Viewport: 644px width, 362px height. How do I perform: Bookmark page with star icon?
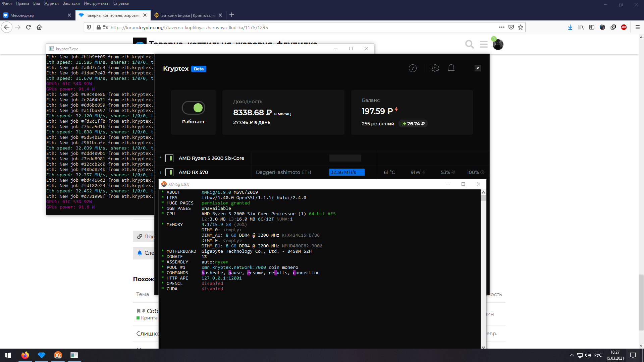[521, 27]
